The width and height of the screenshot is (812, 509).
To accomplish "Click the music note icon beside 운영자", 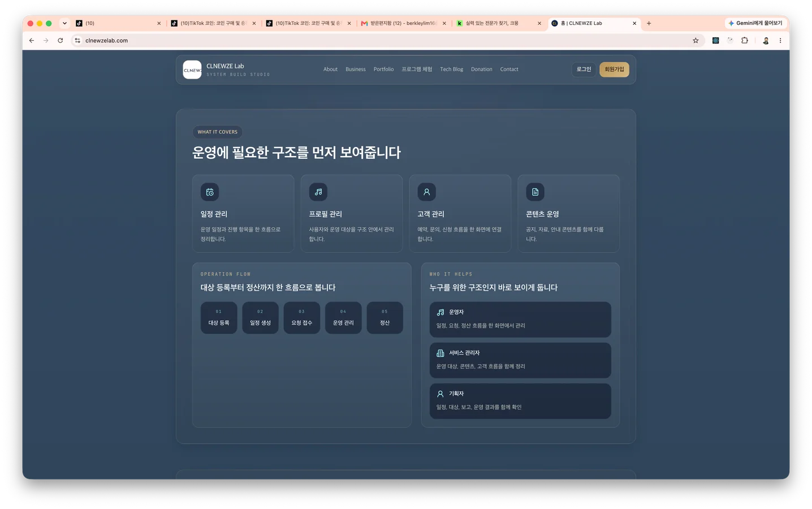I will coord(440,312).
